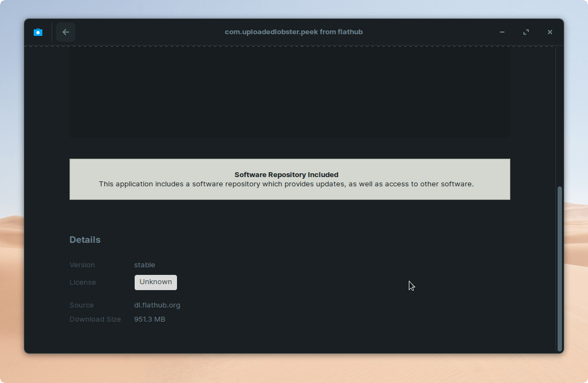This screenshot has width=588, height=383.
Task: Click the License label
Action: (83, 282)
